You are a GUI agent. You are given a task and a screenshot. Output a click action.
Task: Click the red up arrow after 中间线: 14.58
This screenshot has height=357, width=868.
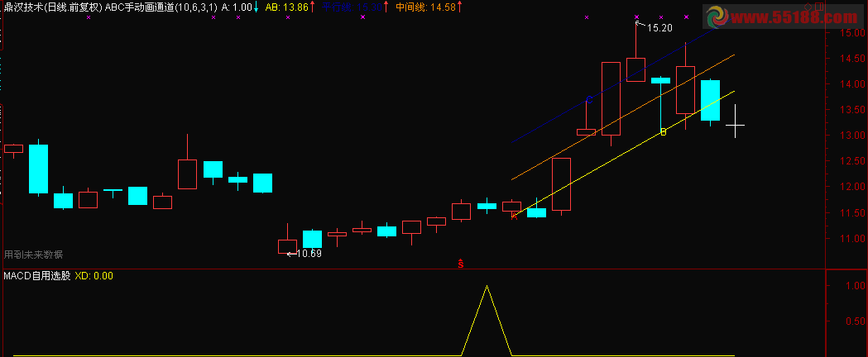459,7
